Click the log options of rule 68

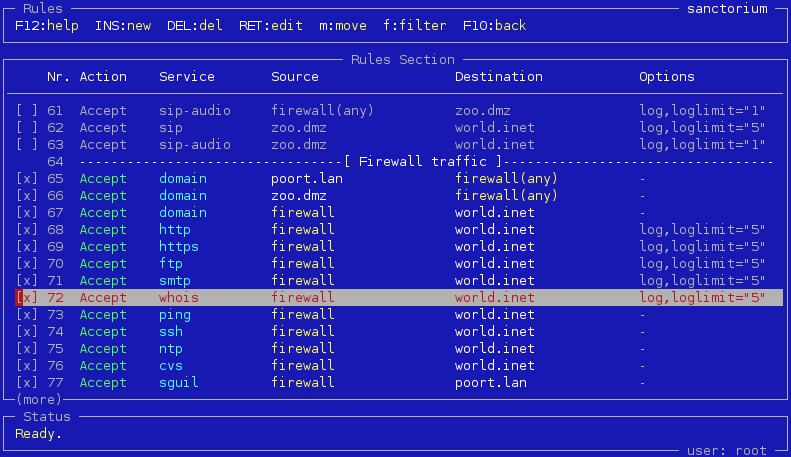pyautogui.click(x=702, y=229)
